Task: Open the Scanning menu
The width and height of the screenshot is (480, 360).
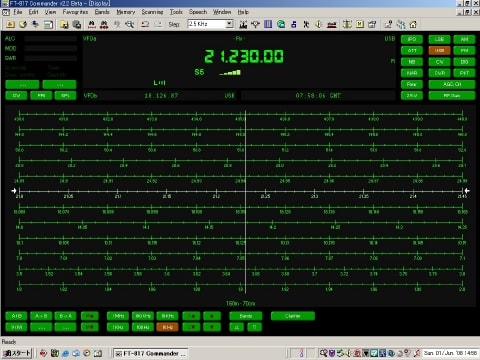Action: coord(152,12)
